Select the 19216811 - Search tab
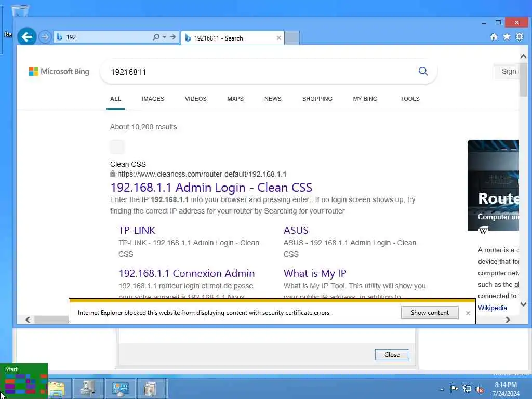 click(232, 38)
